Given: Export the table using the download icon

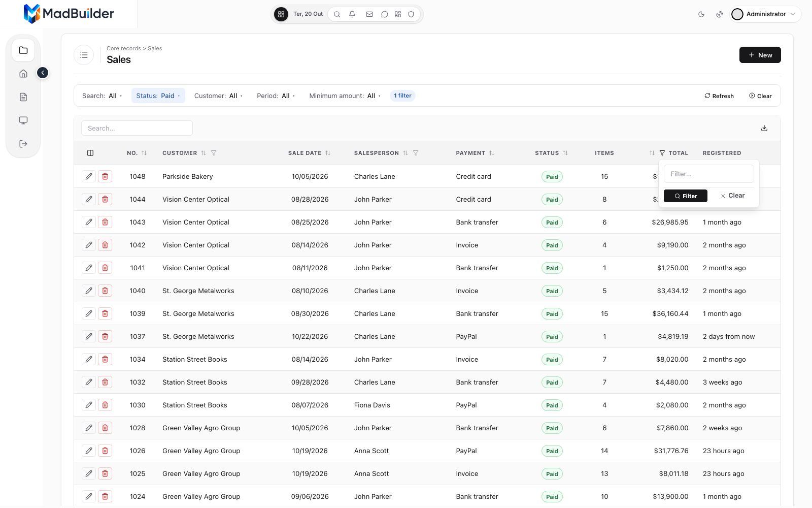Looking at the screenshot, I should click(x=764, y=128).
